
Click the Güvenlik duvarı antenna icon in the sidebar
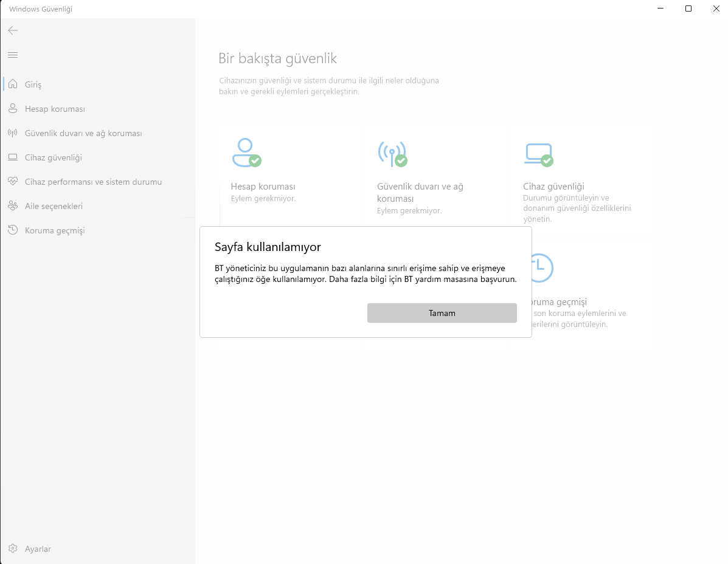[13, 133]
